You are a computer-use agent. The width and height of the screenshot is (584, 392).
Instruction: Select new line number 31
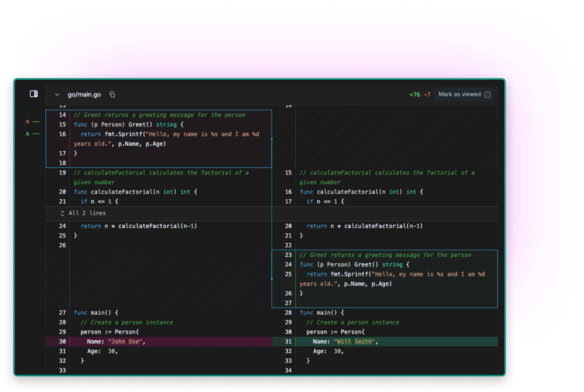pos(288,342)
